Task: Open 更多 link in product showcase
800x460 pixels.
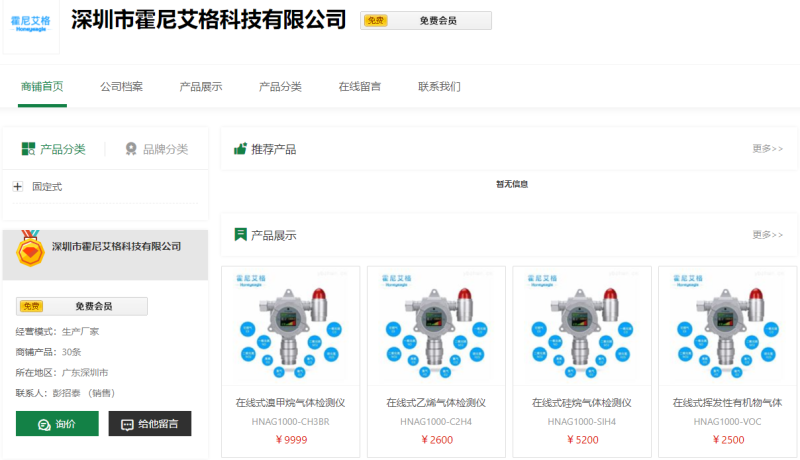Action: (767, 235)
